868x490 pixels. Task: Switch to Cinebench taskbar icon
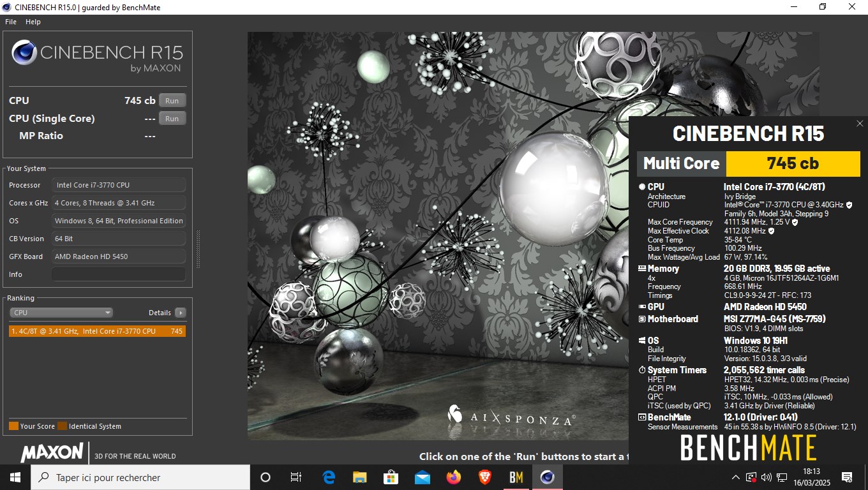click(548, 477)
